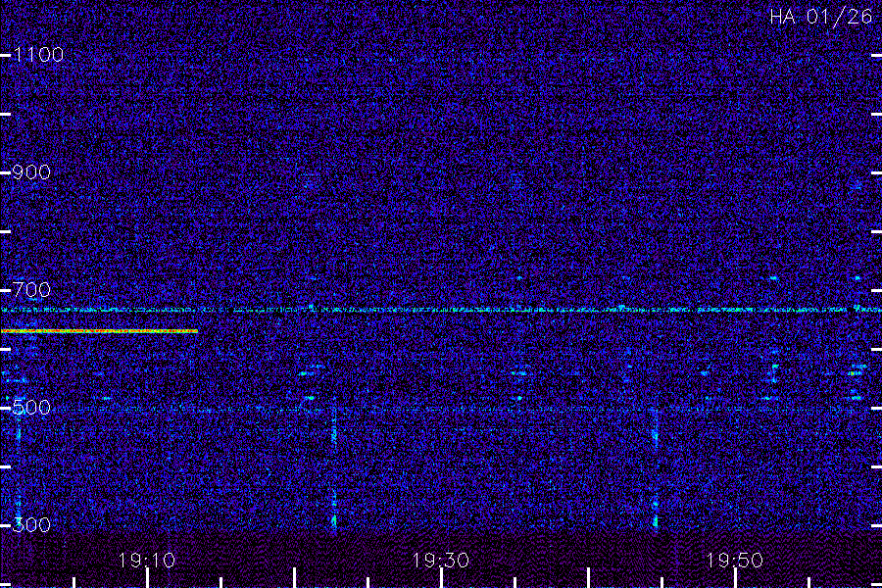Click the 300 frequency axis label
The width and height of the screenshot is (882, 588).
31,525
